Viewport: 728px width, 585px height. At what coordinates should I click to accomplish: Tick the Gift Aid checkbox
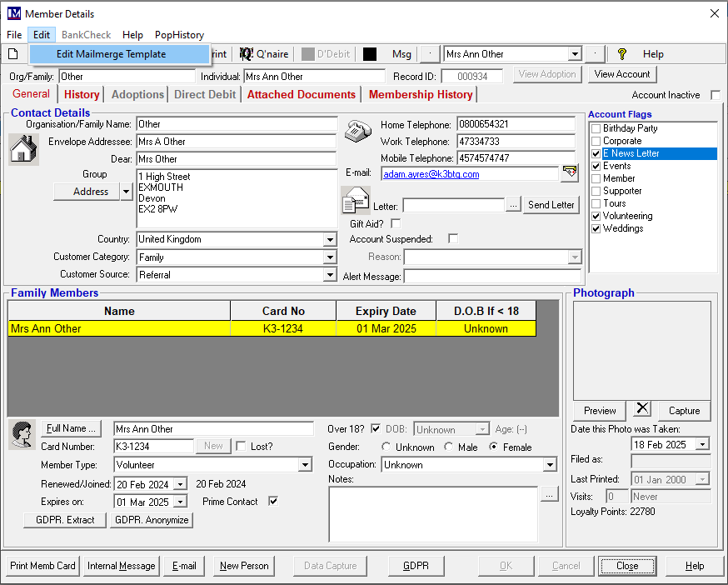coord(396,223)
